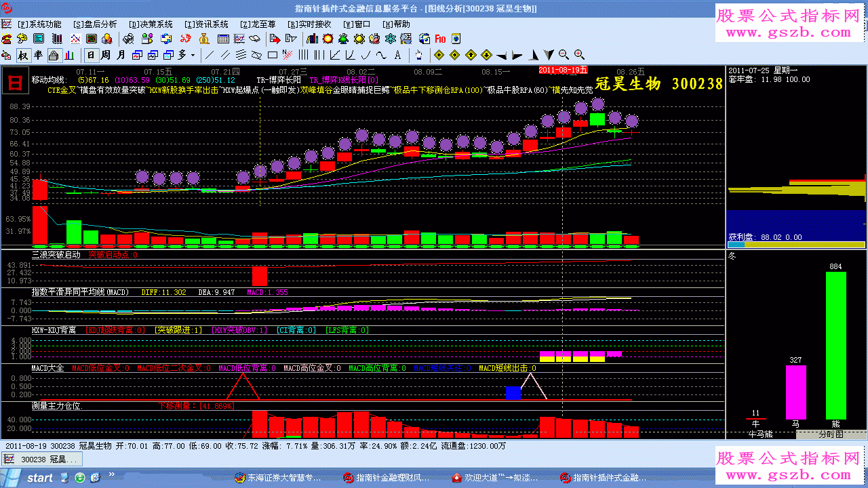Image resolution: width=868 pixels, height=488 pixels.
Task: Open the 决策系统 menu
Action: [151, 24]
